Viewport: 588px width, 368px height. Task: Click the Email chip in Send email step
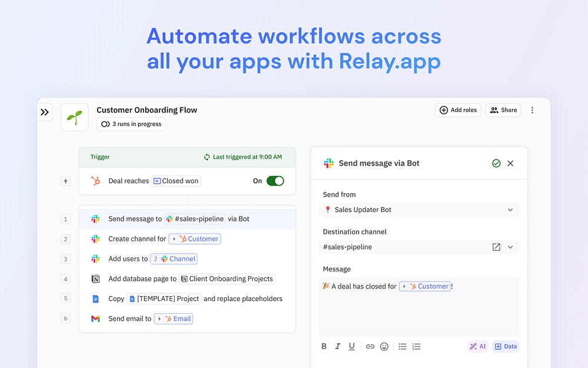(173, 319)
